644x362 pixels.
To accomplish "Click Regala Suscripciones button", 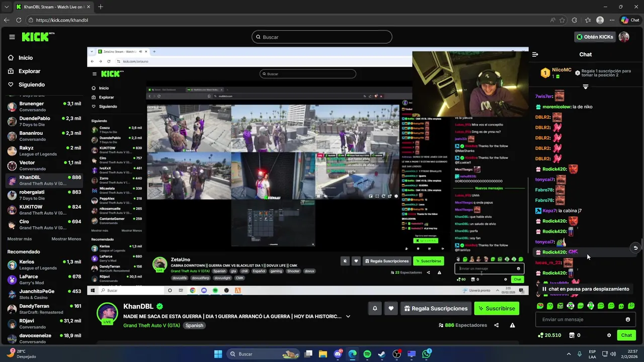I will [436, 308].
